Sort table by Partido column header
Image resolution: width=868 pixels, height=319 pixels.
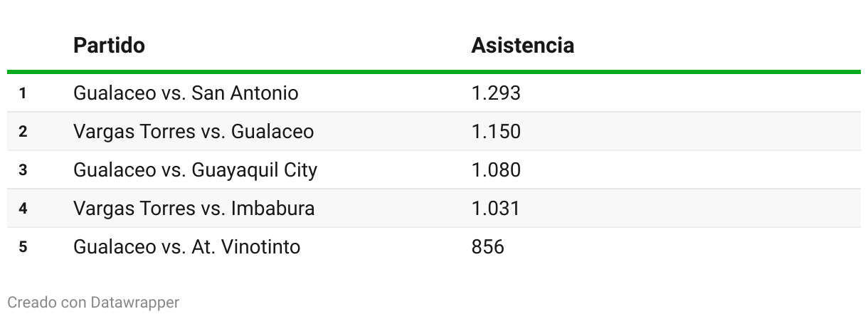tap(109, 46)
